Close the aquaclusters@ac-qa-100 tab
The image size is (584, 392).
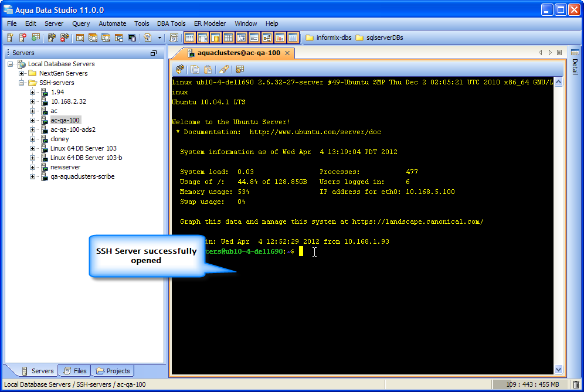[x=287, y=53]
